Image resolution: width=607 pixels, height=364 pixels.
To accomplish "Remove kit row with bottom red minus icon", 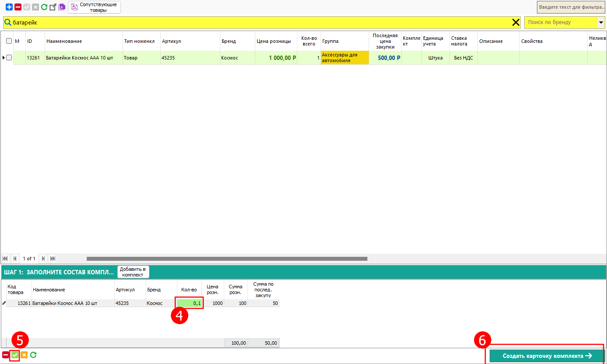I will coord(6,355).
